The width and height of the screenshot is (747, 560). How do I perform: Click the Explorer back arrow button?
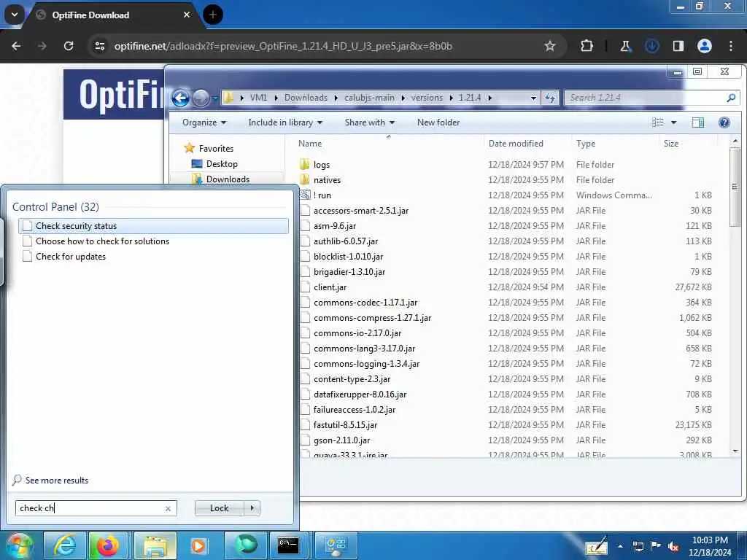coord(181,98)
